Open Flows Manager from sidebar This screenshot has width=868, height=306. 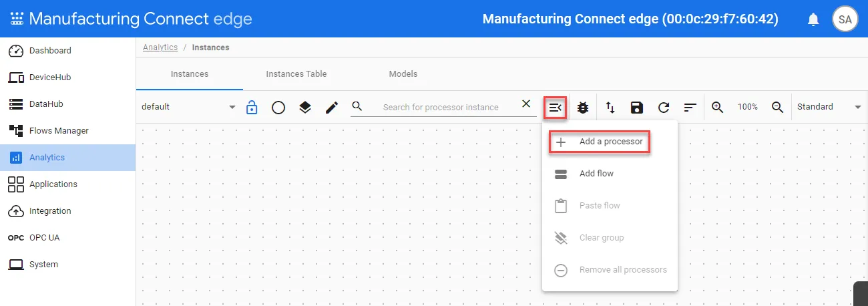click(67, 131)
